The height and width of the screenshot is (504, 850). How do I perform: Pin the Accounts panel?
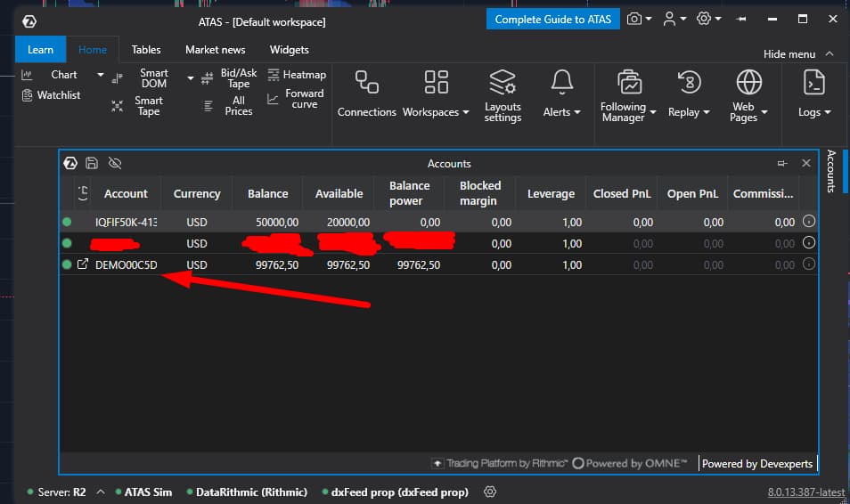(x=781, y=163)
